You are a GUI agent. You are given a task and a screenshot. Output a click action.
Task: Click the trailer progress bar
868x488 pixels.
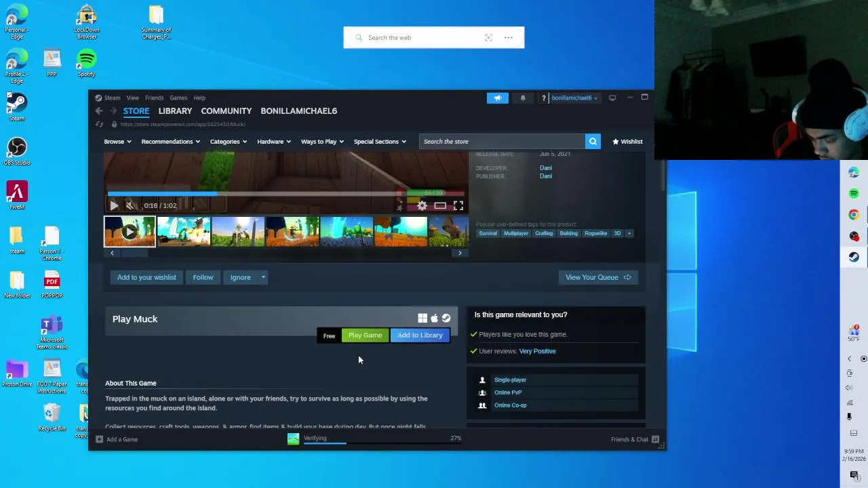click(285, 194)
